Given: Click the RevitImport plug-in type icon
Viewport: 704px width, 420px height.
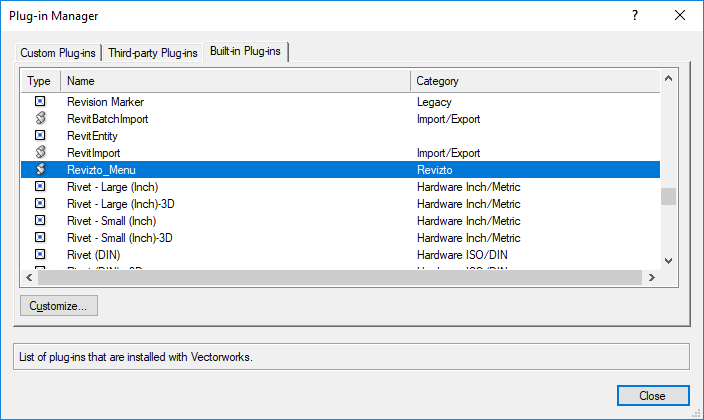Looking at the screenshot, I should point(40,153).
